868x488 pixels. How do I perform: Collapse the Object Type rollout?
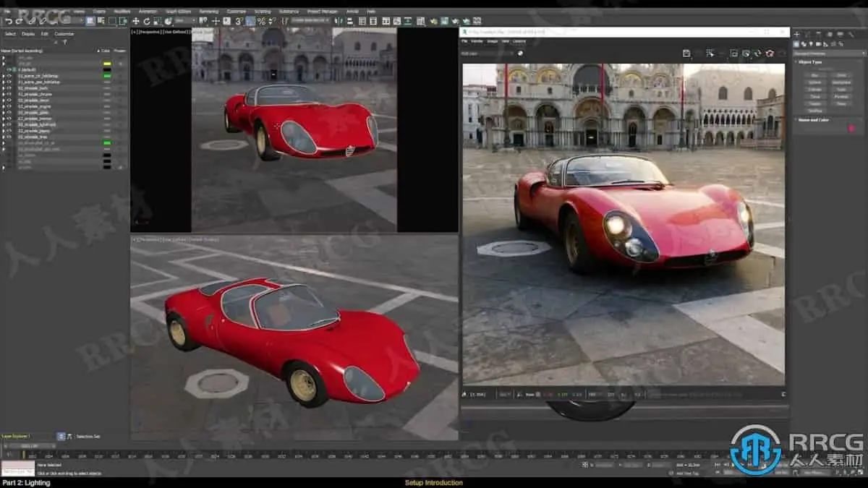click(x=808, y=63)
